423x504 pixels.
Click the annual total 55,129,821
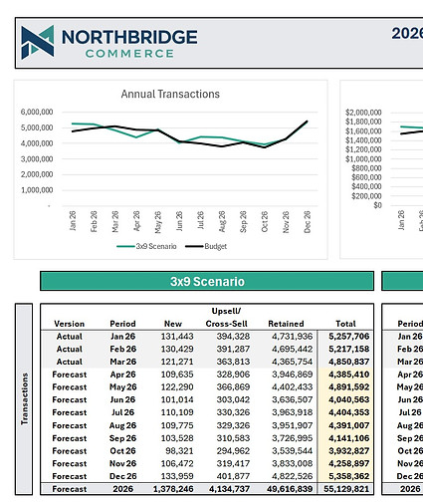[x=346, y=489]
